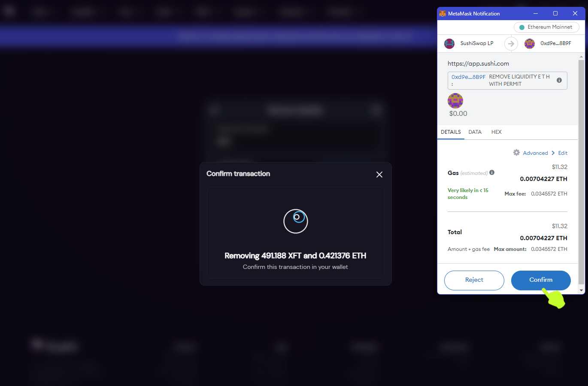Click the recipient 0xd9e...8B9F avatar icon
588x386 pixels.
pyautogui.click(x=530, y=43)
